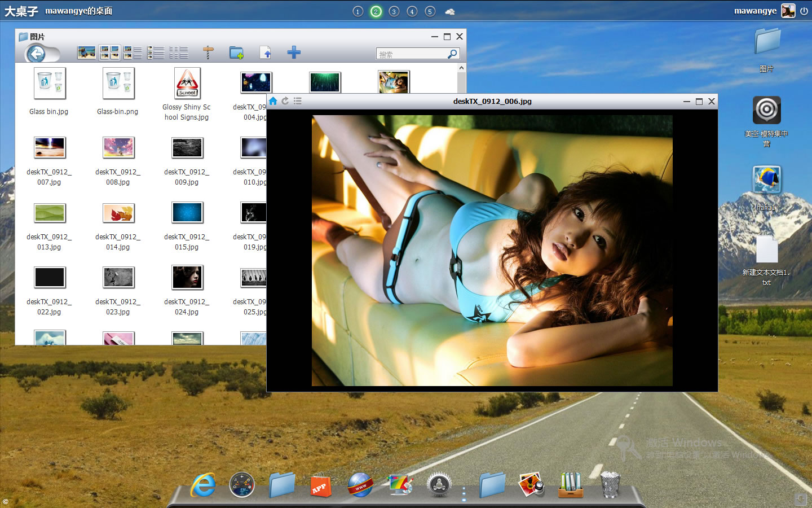Open the colorful paint monitor dock icon
This screenshot has width=812, height=508.
click(400, 484)
